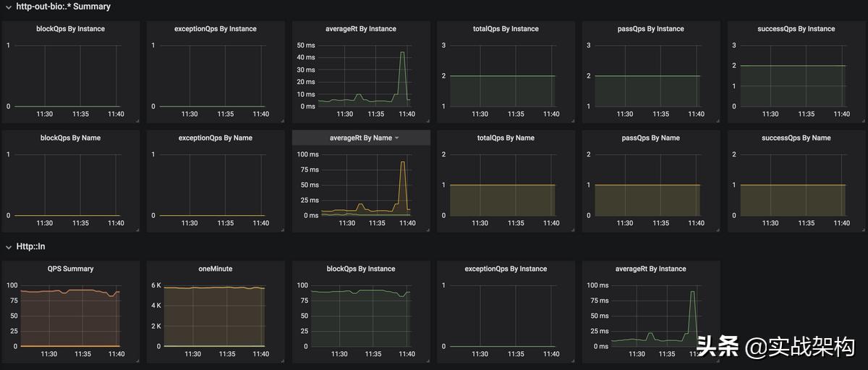Click resize handle of QPS Summary panel

tap(137, 360)
